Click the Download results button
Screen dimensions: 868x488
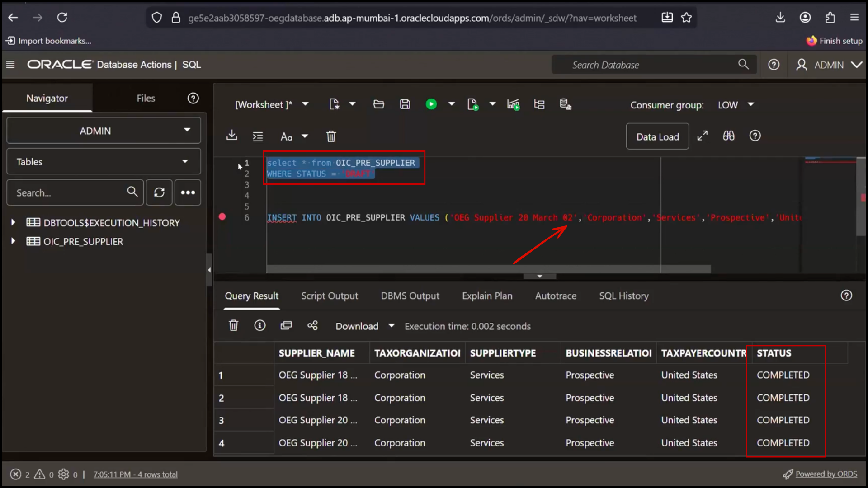coord(357,326)
